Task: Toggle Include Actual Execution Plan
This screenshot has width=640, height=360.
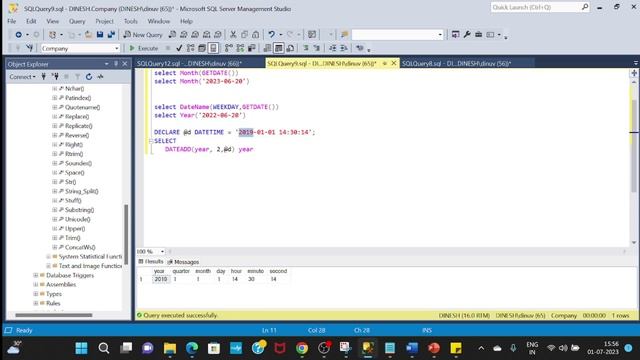Action: 229,48
